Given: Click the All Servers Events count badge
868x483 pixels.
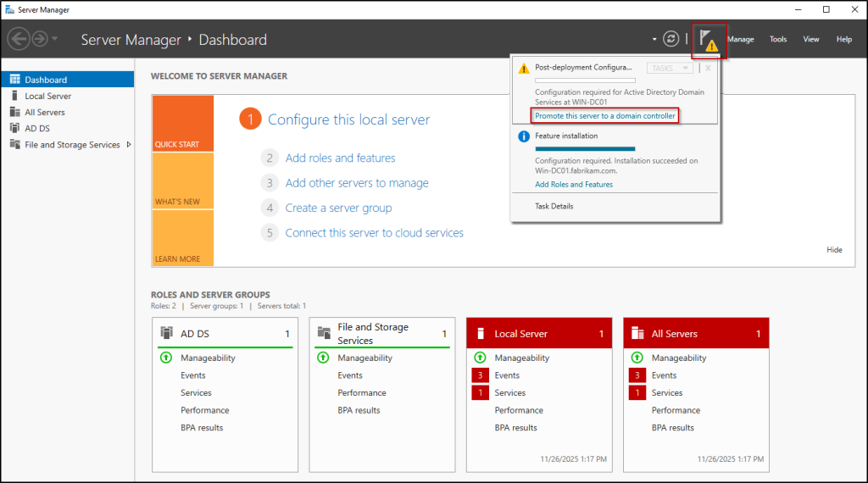Looking at the screenshot, I should pyautogui.click(x=637, y=375).
